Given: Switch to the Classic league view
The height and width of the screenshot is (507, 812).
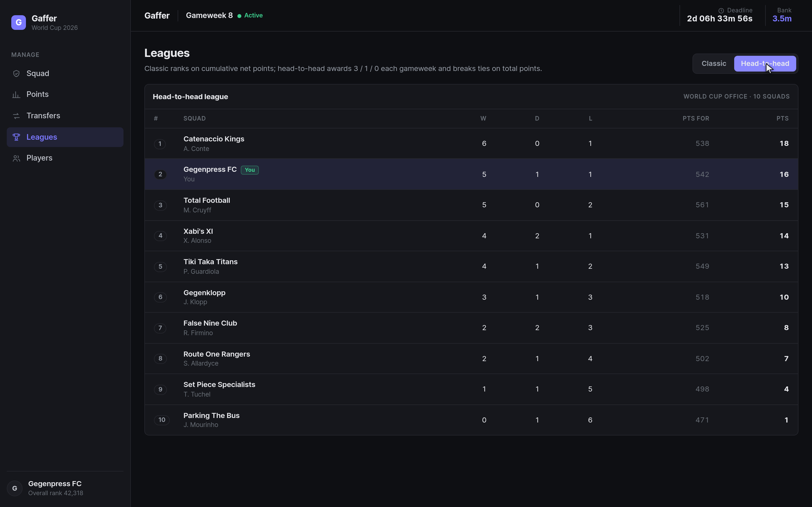Looking at the screenshot, I should coord(714,64).
